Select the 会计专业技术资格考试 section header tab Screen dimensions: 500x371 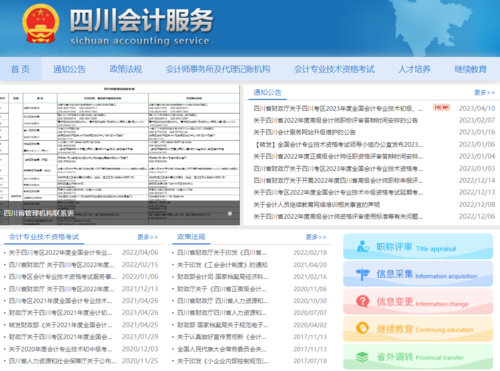tap(44, 237)
